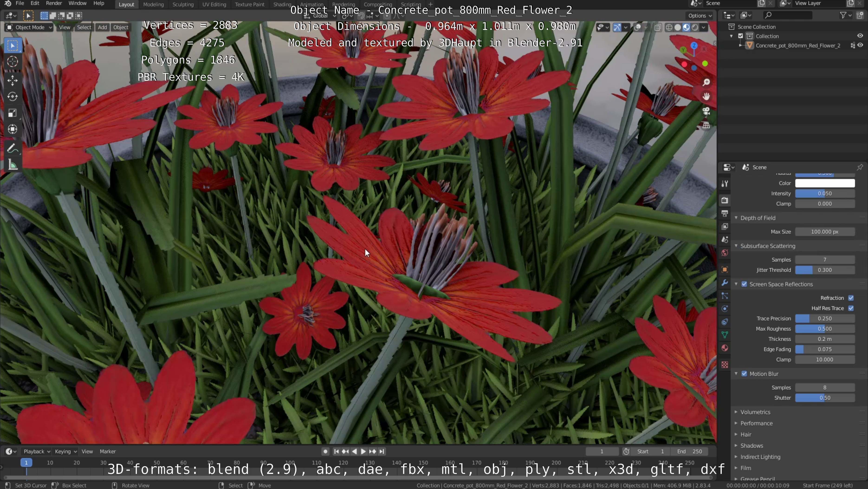
Task: Open the View Layer properties tab
Action: pos(725,227)
